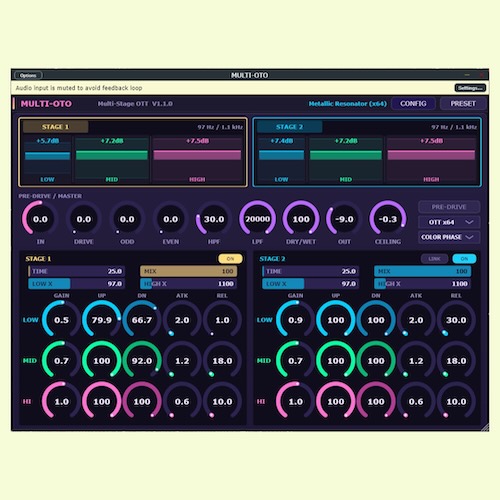Adjust the DRIVE knob
The height and width of the screenshot is (500, 500).
[84, 219]
